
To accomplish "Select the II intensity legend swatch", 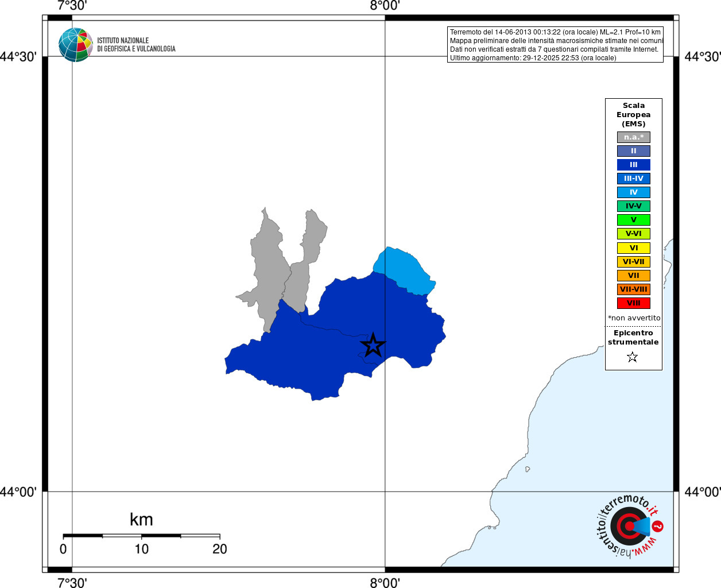I will 634,151.
